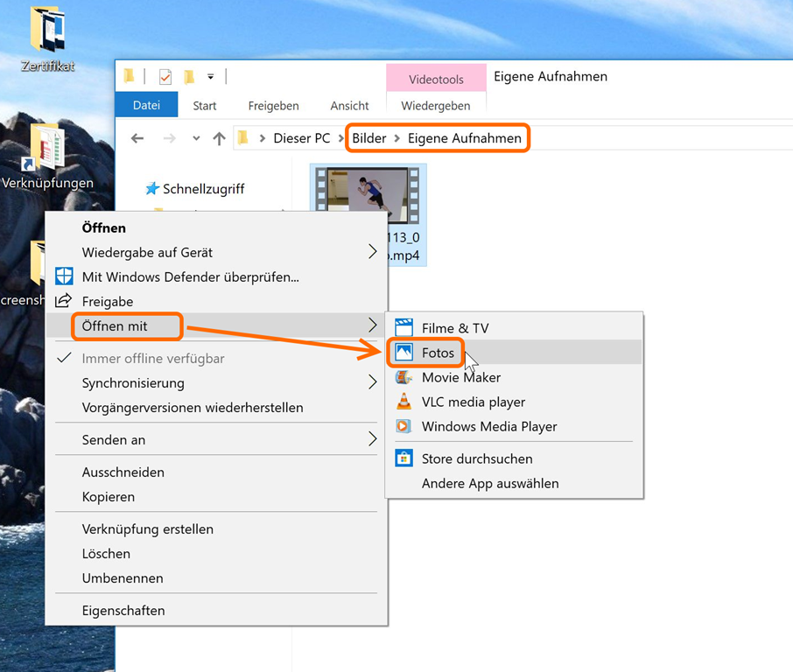793x672 pixels.
Task: Select the mp4 video thumbnail
Action: (x=368, y=194)
